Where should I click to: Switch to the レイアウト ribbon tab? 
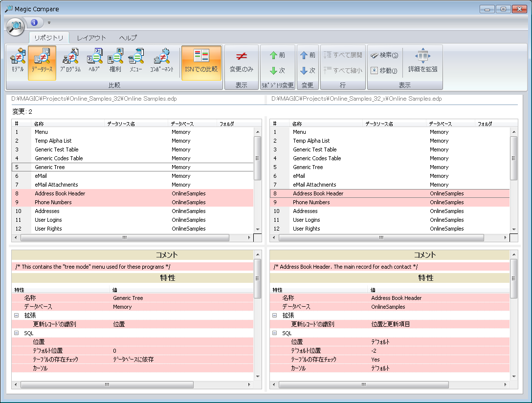(91, 38)
